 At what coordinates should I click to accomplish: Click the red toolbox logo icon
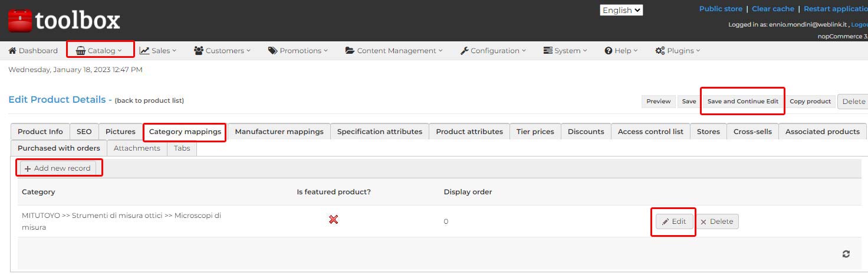19,21
